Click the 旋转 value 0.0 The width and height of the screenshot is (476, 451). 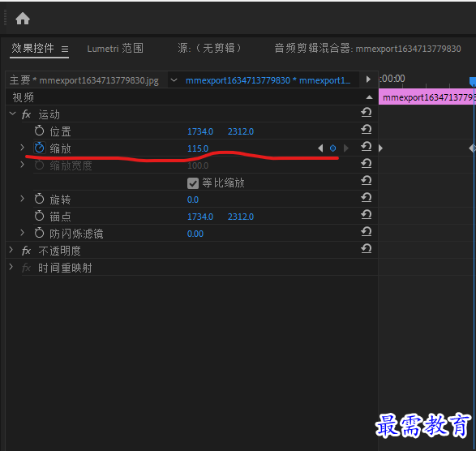(x=193, y=200)
